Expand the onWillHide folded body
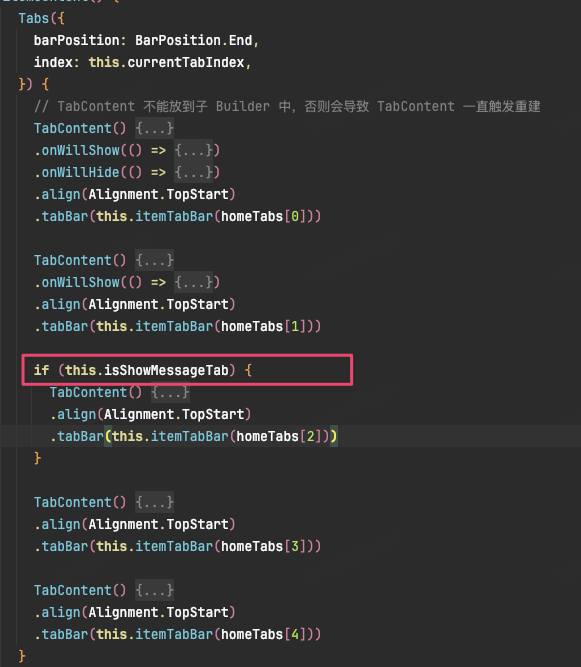 [x=194, y=172]
